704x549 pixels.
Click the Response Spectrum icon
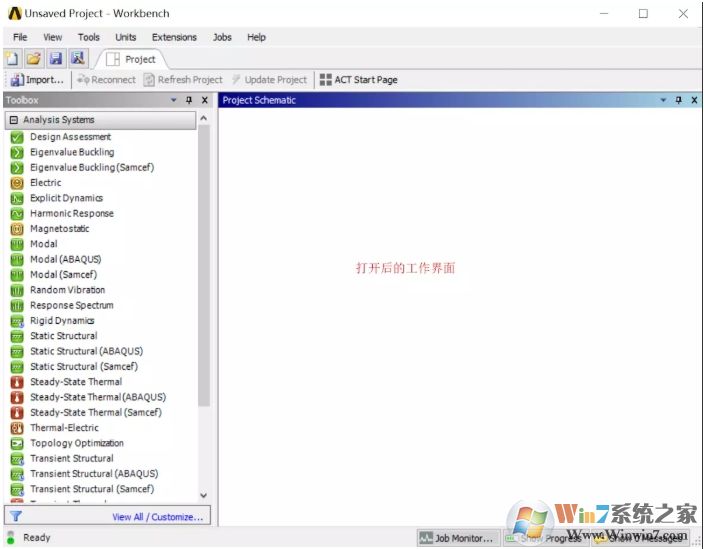[x=17, y=305]
